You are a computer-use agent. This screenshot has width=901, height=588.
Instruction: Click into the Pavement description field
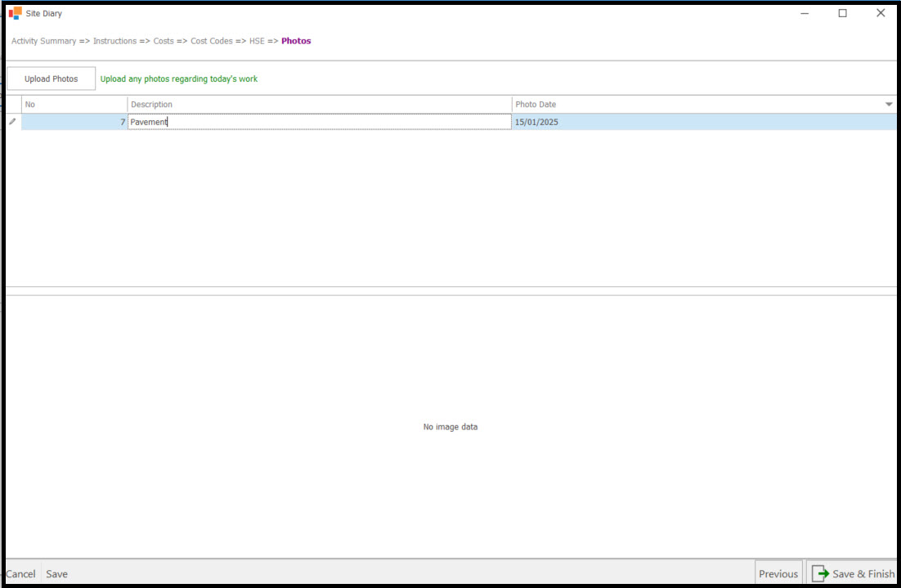[319, 122]
